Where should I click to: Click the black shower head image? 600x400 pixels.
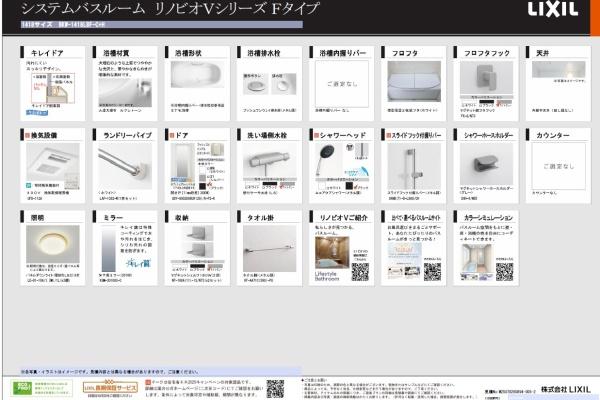click(x=326, y=160)
